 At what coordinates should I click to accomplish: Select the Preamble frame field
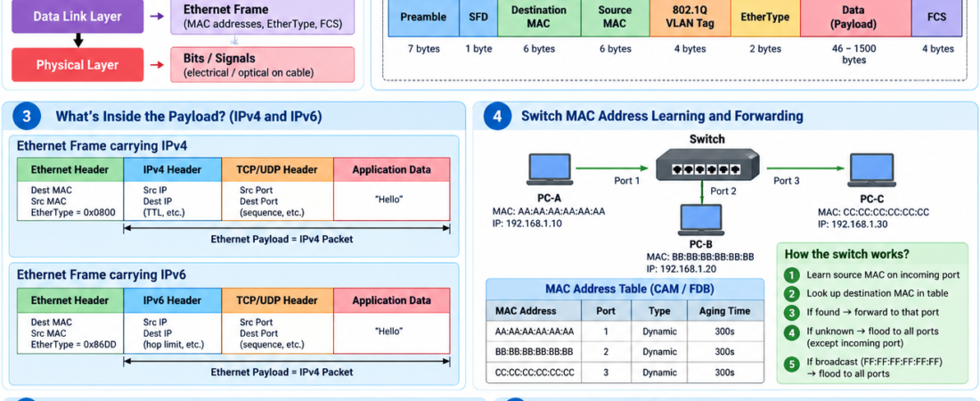(x=424, y=18)
